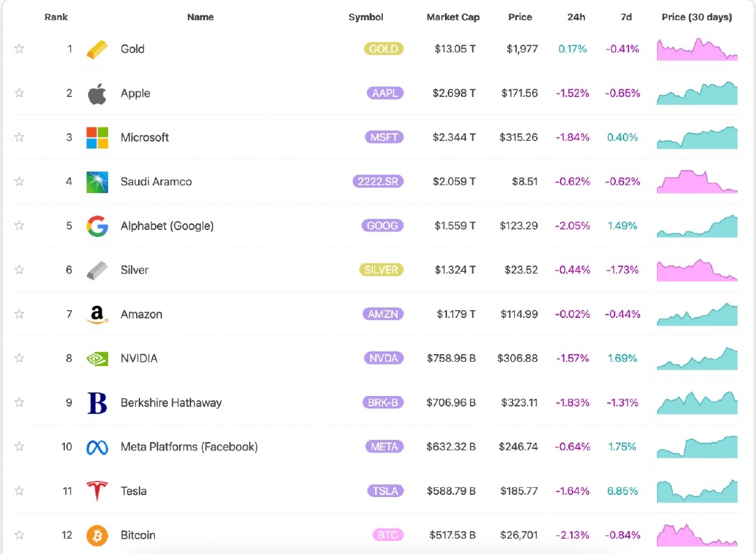Toggle favorite star for Gold
This screenshot has width=756, height=557.
(x=20, y=49)
